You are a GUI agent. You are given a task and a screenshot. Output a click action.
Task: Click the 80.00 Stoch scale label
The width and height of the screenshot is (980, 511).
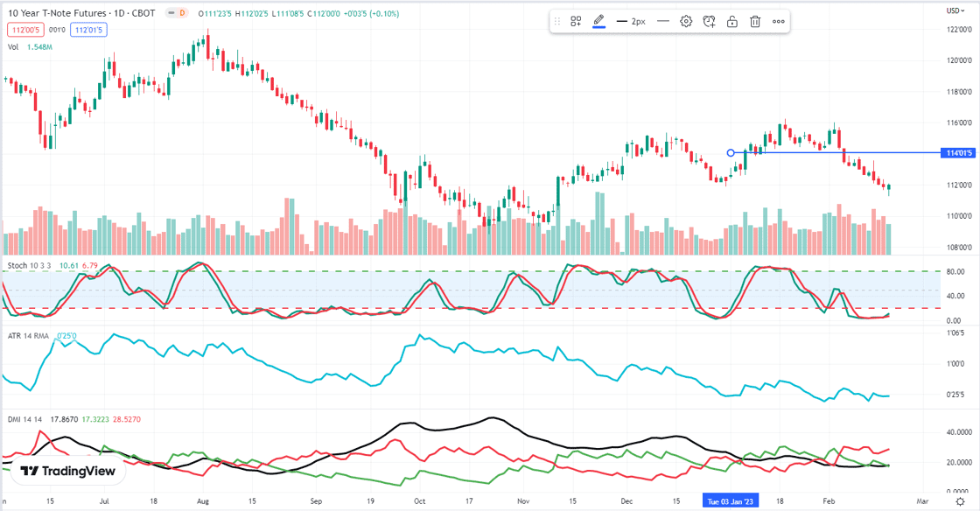(955, 272)
